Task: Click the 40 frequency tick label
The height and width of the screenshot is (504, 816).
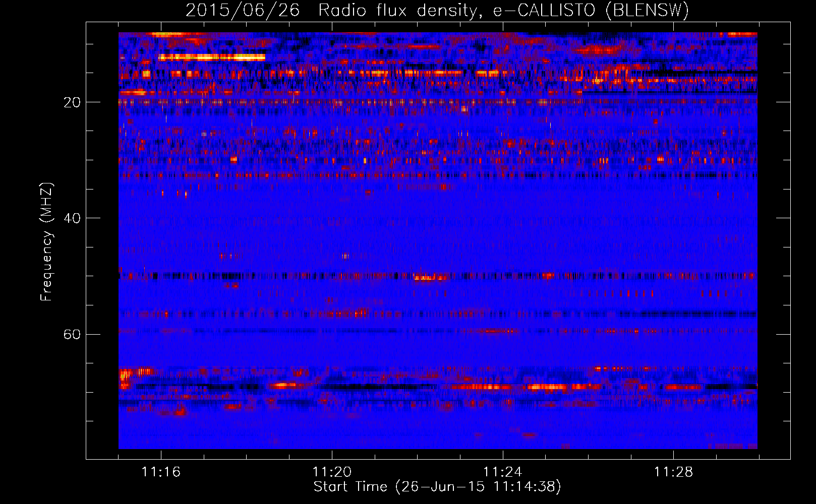Action: (72, 218)
